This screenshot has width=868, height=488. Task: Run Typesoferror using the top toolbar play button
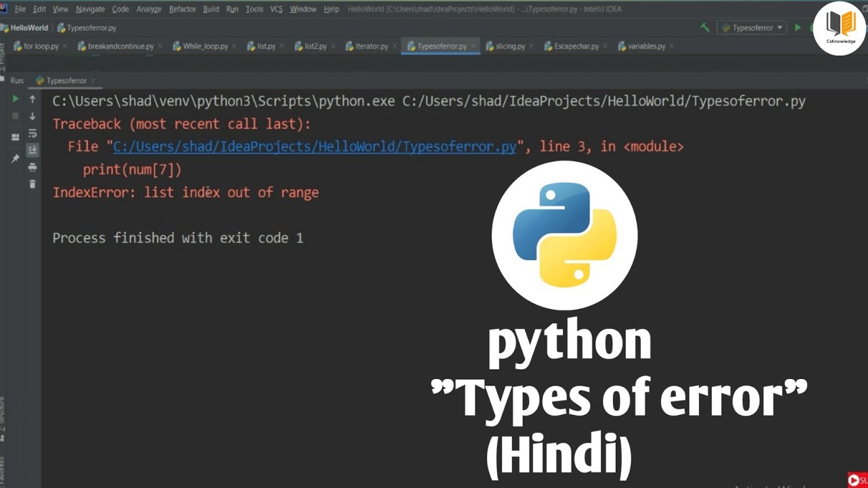click(797, 28)
